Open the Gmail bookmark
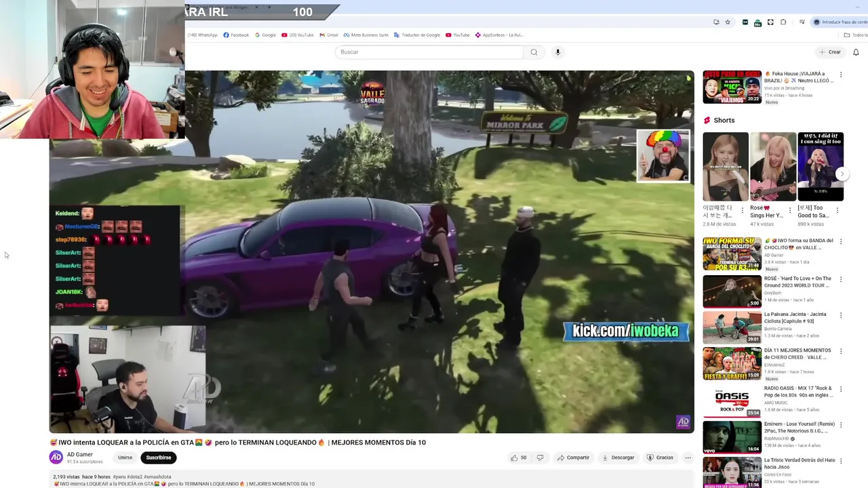The image size is (868, 488). (x=328, y=35)
